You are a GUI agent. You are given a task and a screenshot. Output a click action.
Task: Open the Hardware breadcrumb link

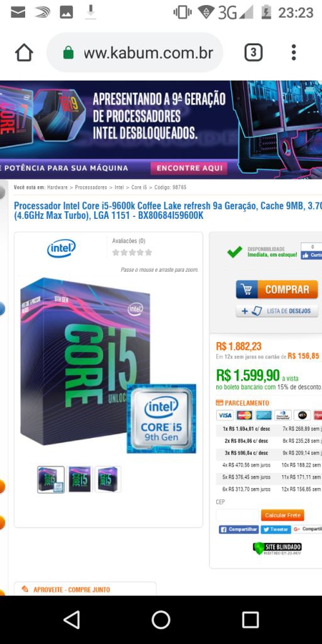tap(57, 187)
